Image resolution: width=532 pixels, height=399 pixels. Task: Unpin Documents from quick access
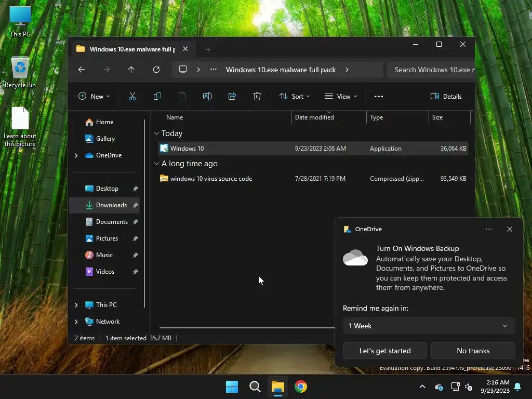[x=136, y=221]
